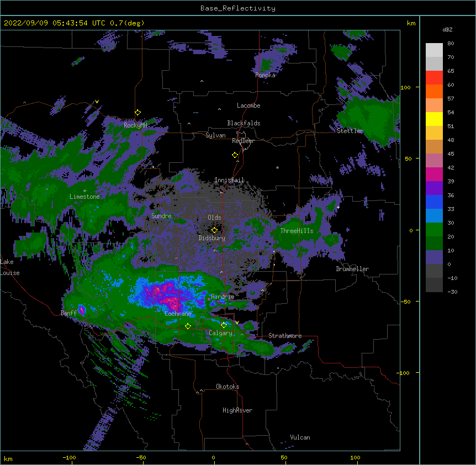Image resolution: width=476 pixels, height=465 pixels.
Task: Click the light blue swatch above 30
Action: [434, 216]
